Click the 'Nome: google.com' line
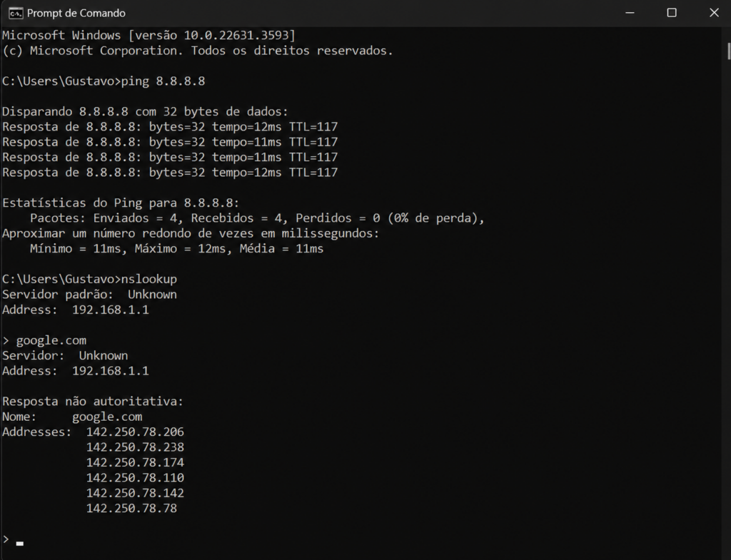 [x=72, y=417]
